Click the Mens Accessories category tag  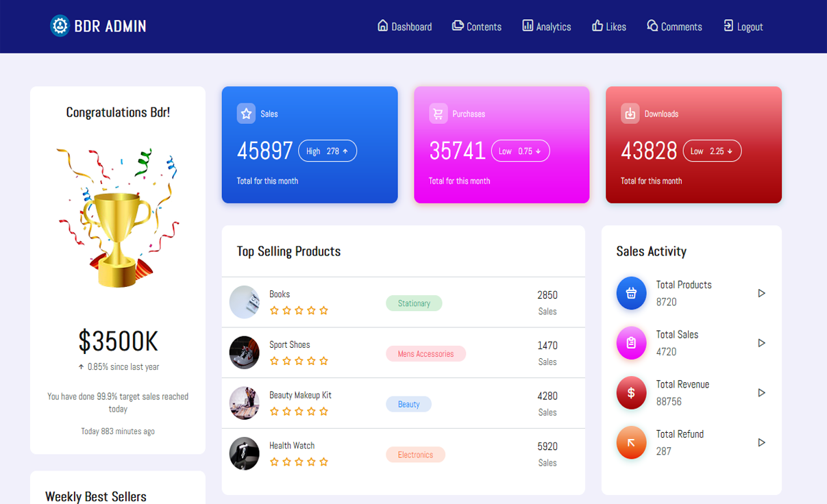click(x=425, y=354)
